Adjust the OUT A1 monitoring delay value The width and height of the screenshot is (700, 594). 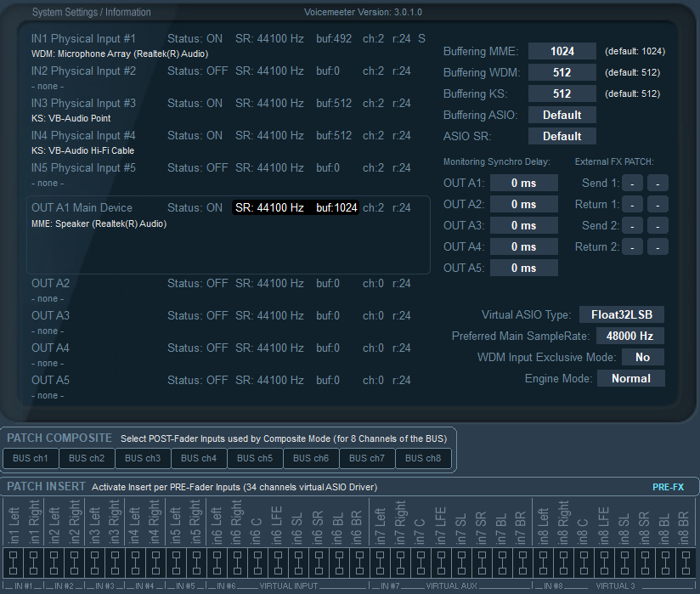click(x=523, y=183)
